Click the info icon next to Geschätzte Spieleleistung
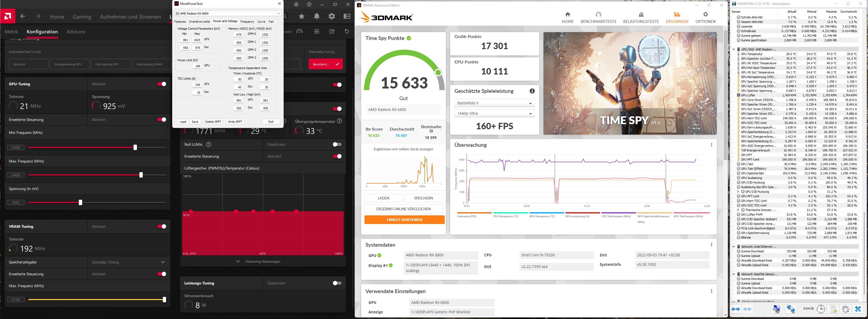This screenshot has height=319, width=868. coord(532,91)
